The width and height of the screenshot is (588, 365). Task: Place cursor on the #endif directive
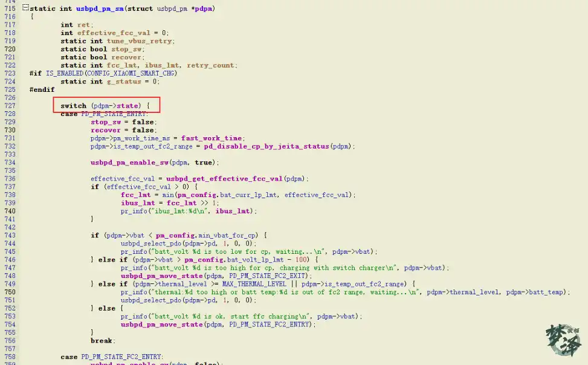[x=42, y=89]
